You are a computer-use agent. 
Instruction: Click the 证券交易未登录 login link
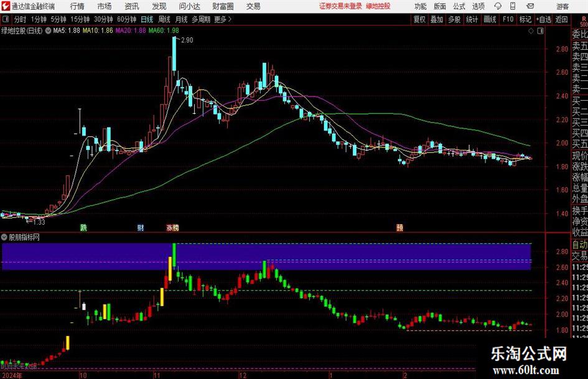pyautogui.click(x=340, y=6)
